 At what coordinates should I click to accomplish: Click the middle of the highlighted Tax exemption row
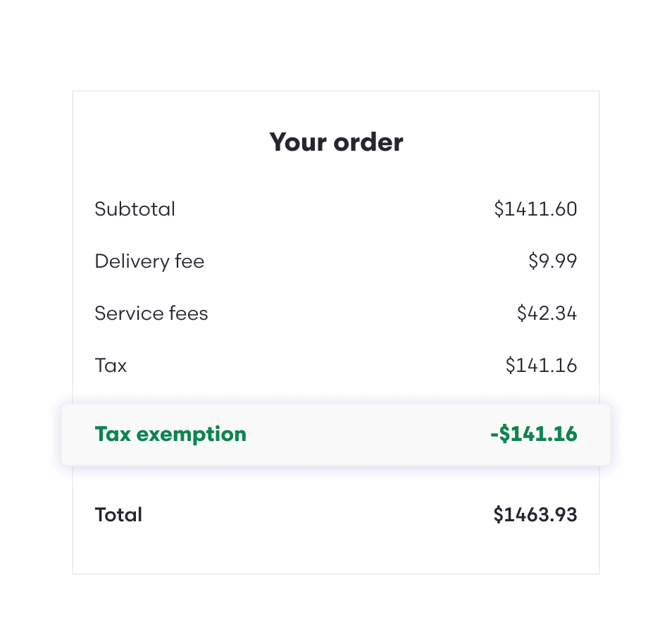[336, 434]
